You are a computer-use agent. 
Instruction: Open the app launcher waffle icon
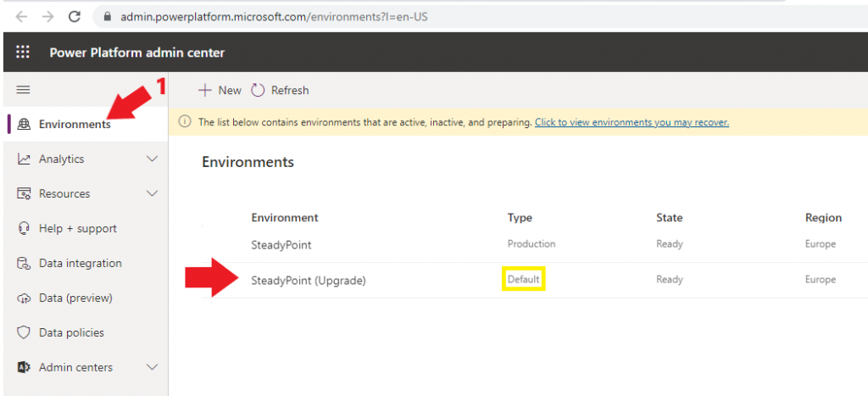tap(23, 52)
